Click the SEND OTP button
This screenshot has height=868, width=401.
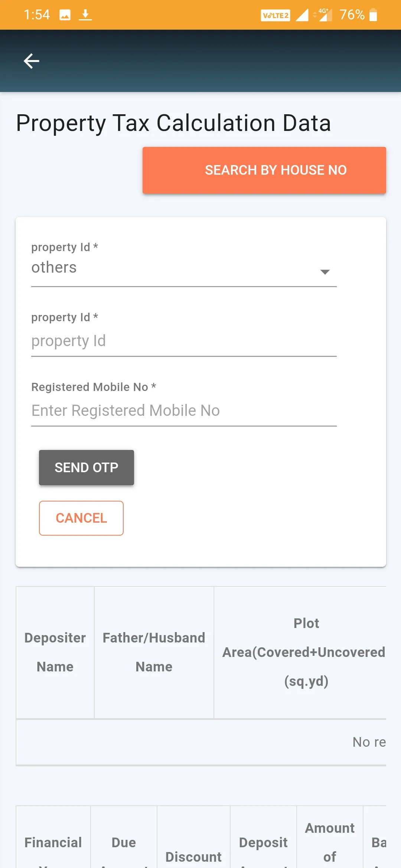click(x=87, y=467)
